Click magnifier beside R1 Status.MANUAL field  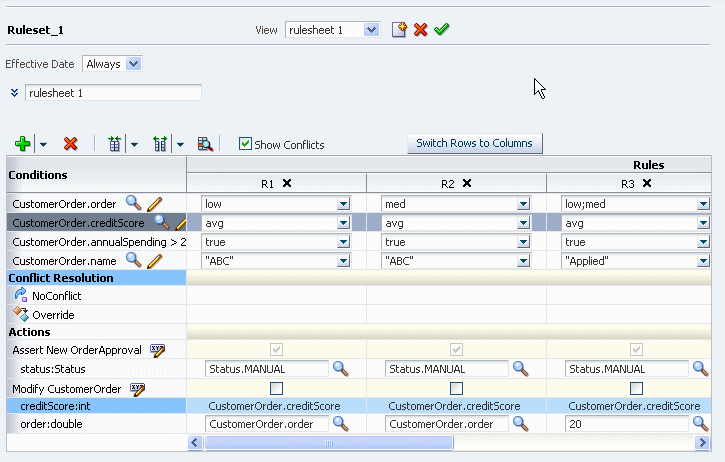(x=341, y=369)
